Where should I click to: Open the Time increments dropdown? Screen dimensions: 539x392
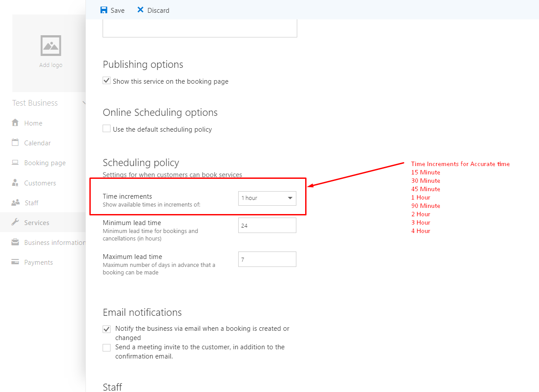tap(267, 198)
